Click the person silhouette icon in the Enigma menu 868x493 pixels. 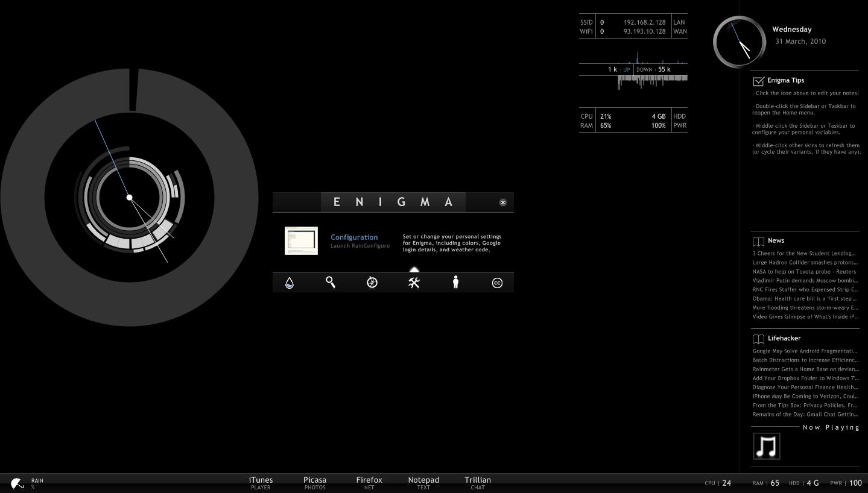[455, 282]
